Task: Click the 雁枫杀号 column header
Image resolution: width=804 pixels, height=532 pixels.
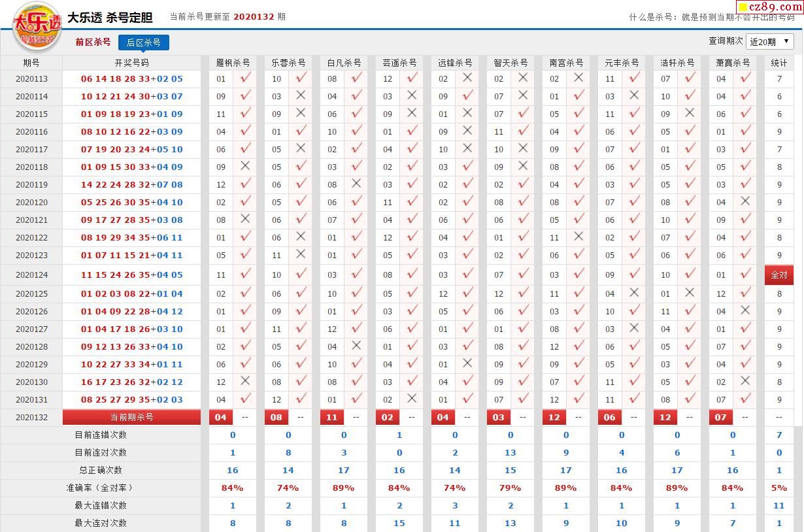Action: 233,63
